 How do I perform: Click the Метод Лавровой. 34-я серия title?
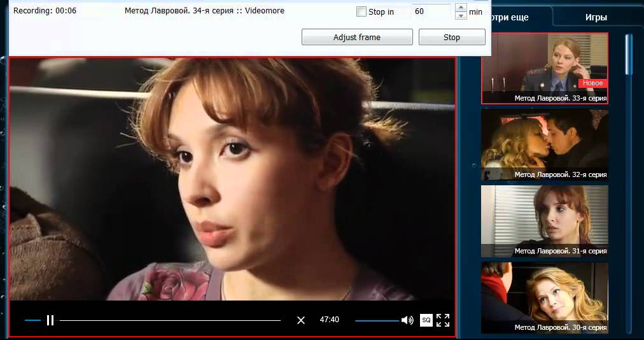point(204,11)
